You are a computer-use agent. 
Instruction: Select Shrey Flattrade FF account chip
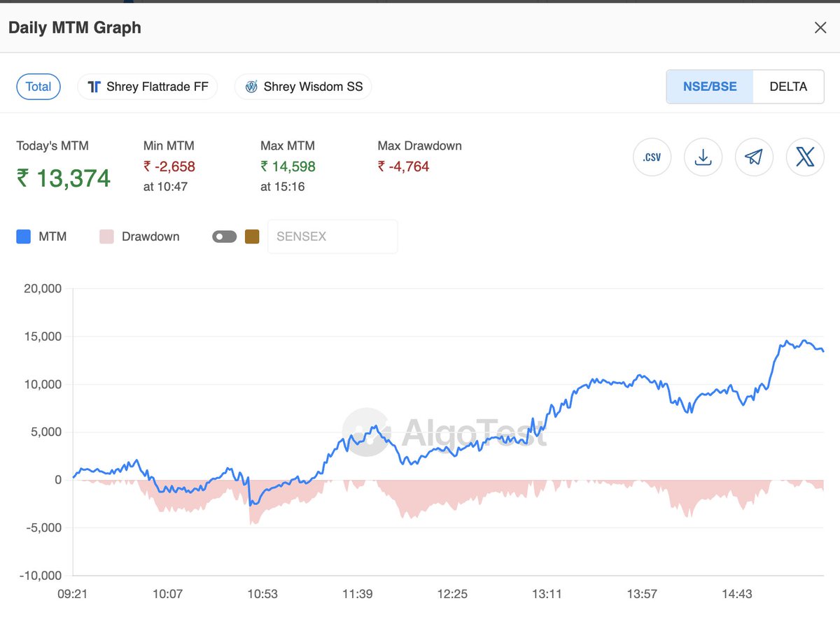[x=148, y=87]
